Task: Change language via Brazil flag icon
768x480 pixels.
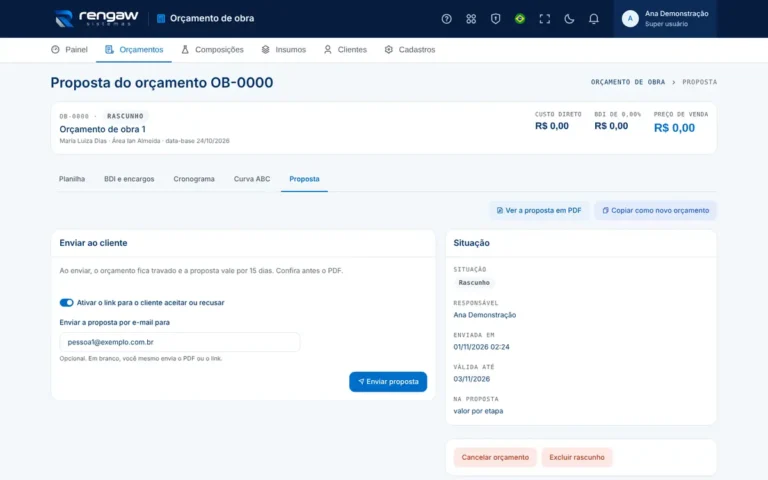Action: pyautogui.click(x=520, y=19)
